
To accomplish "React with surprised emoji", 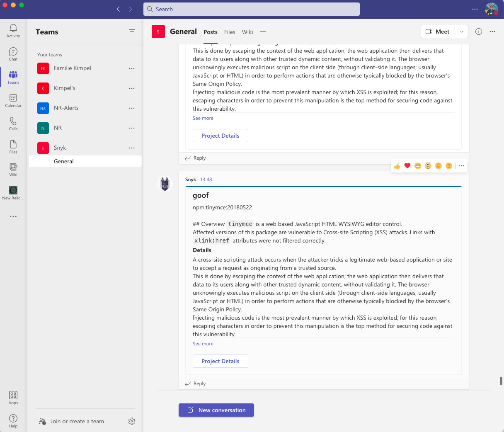I will (428, 166).
